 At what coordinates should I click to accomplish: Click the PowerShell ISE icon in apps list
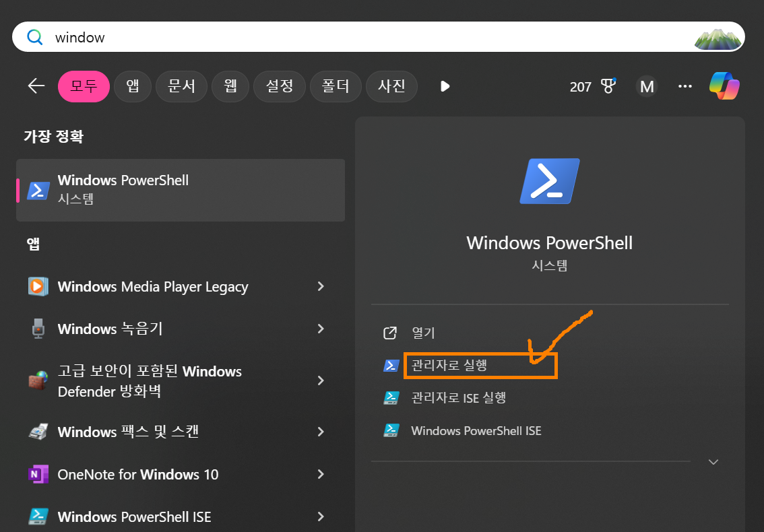pos(38,517)
